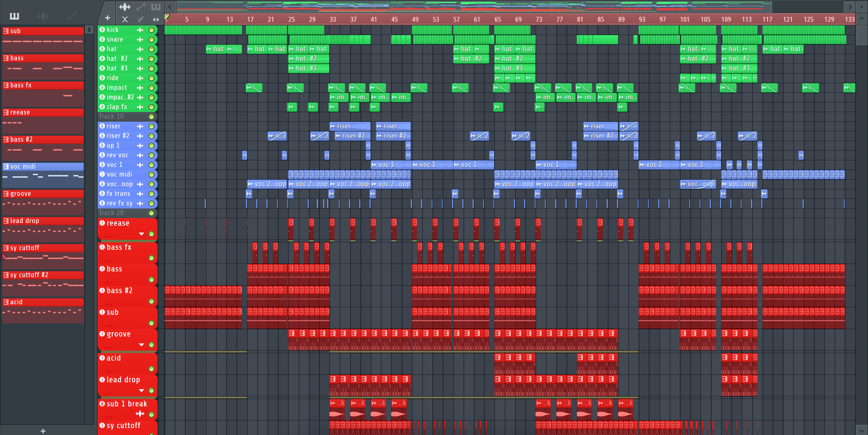Click waveform icon on sub 1 break track

pos(140,413)
